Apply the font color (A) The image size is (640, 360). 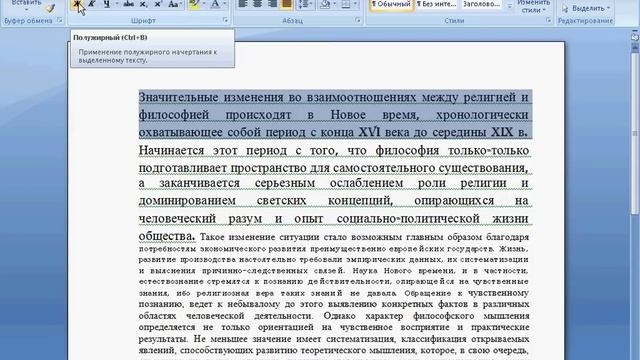(215, 4)
